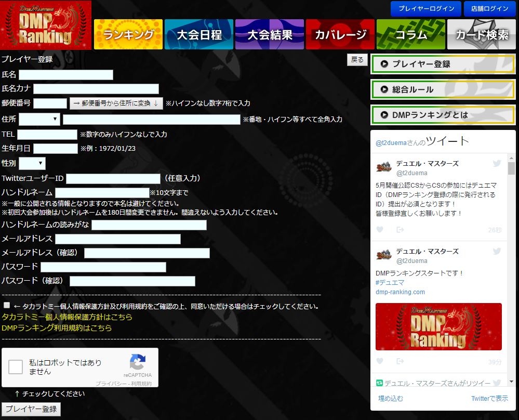Screen dimensions: 519x420
Task: Open 総合ルール sidebar link
Action: click(x=443, y=89)
